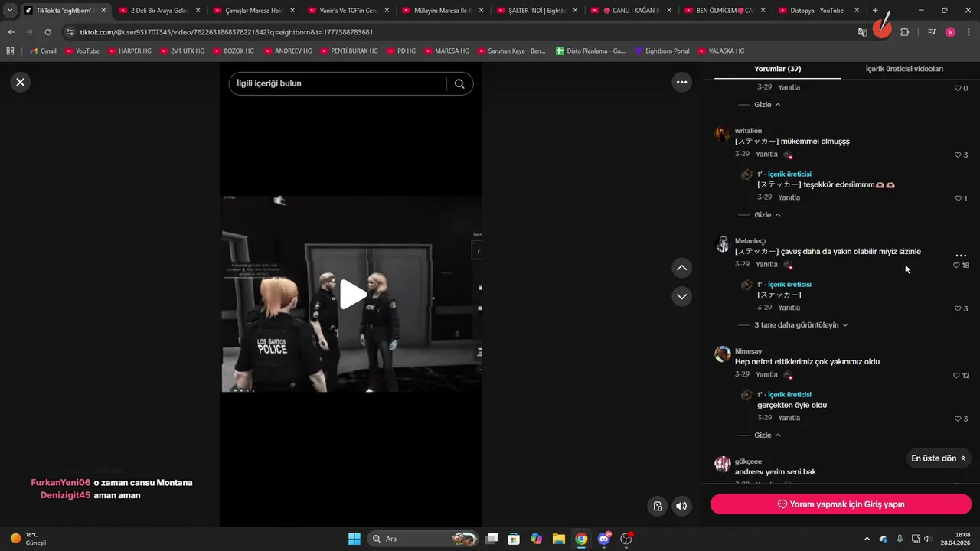The width and height of the screenshot is (980, 551).
Task: Open the apps grid in bookmarks bar
Action: [10, 51]
